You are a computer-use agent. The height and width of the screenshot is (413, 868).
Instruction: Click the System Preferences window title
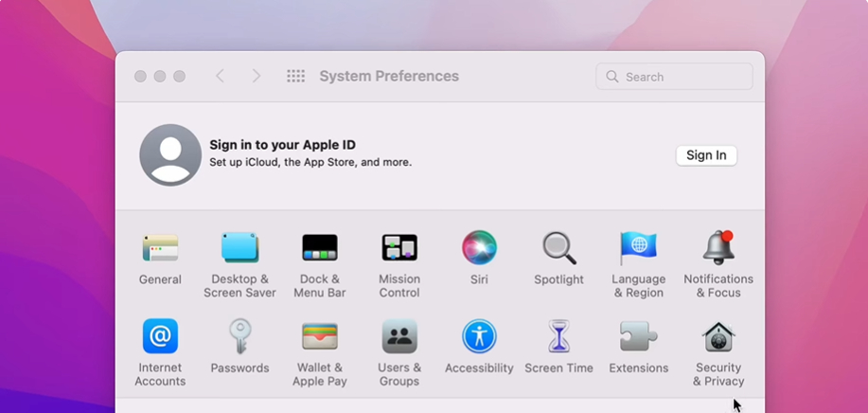pyautogui.click(x=389, y=76)
